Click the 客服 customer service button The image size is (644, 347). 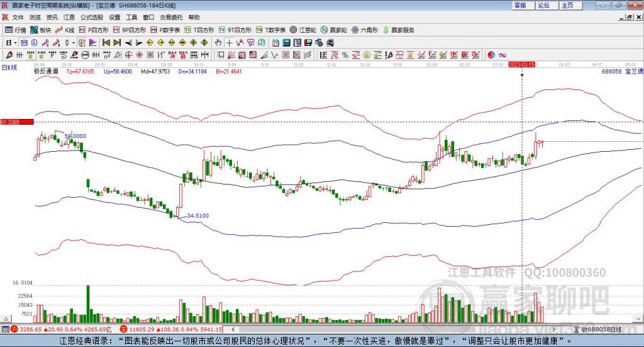tap(523, 5)
